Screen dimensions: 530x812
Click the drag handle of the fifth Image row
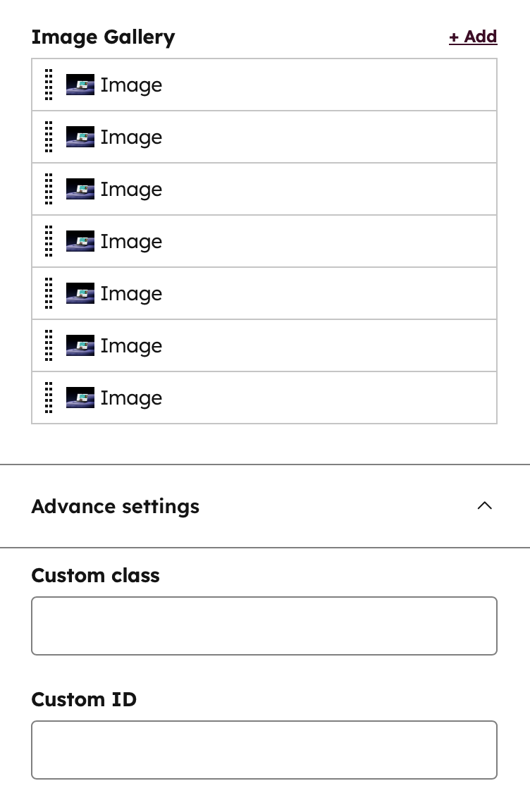point(49,294)
